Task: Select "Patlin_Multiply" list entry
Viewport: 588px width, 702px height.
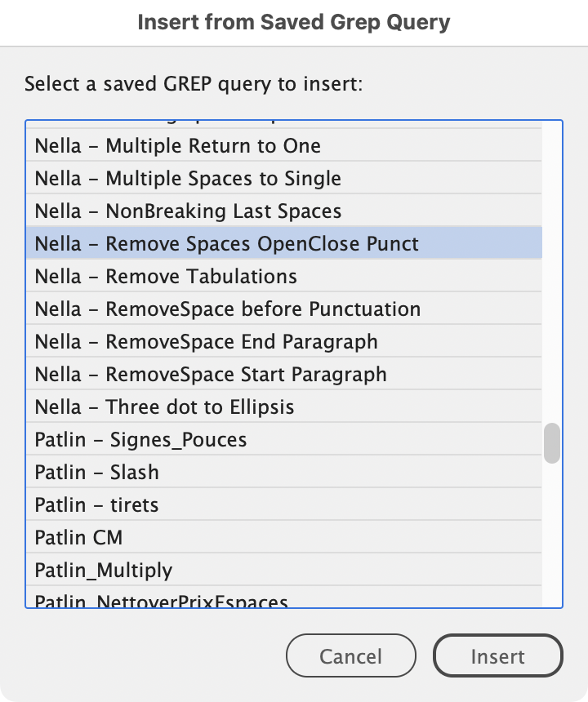Action: (x=104, y=571)
